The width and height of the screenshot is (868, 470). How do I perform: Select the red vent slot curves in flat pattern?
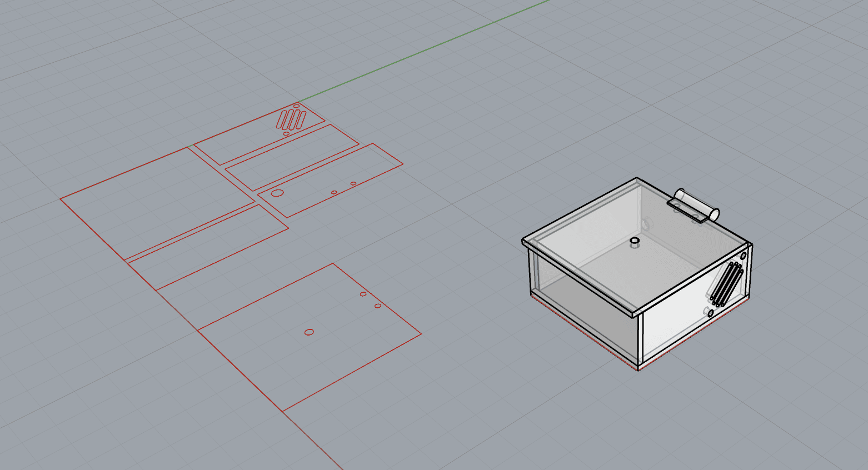[292, 119]
